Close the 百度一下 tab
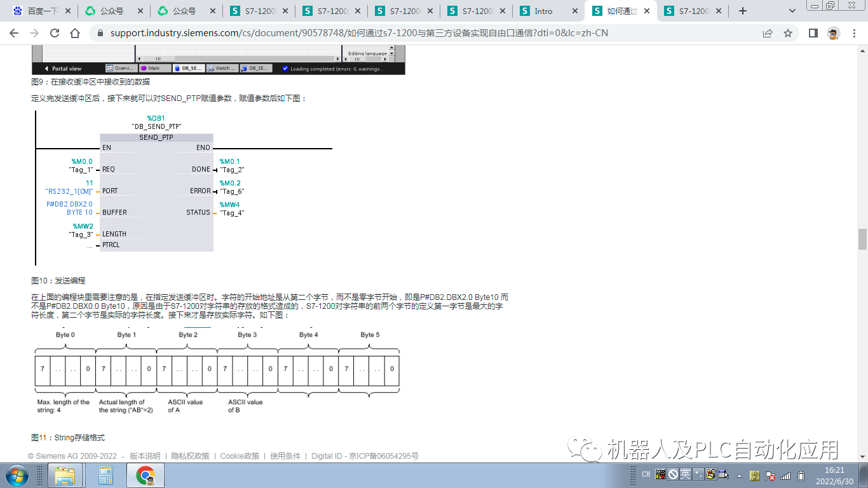Viewport: 868px width, 488px height. [67, 11]
